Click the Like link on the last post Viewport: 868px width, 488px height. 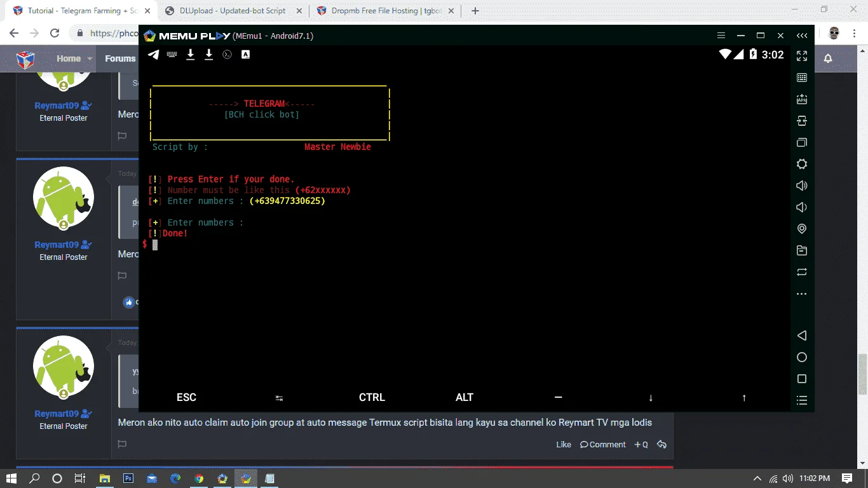(x=564, y=445)
